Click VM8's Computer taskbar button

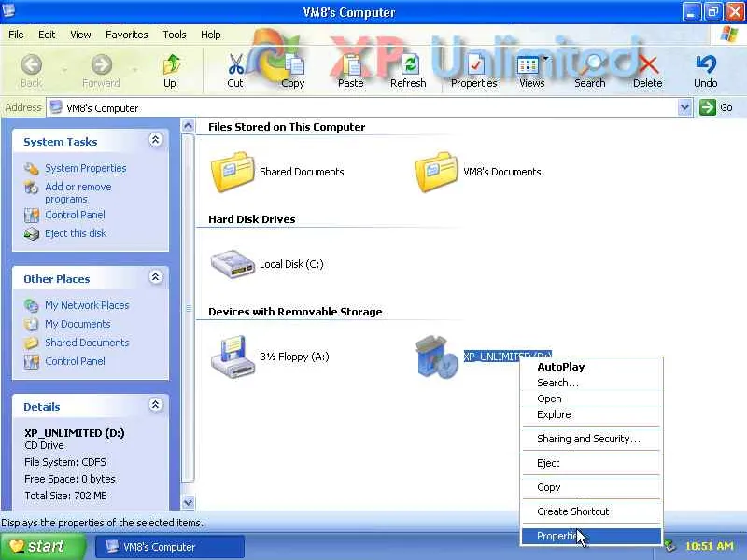tap(170, 547)
